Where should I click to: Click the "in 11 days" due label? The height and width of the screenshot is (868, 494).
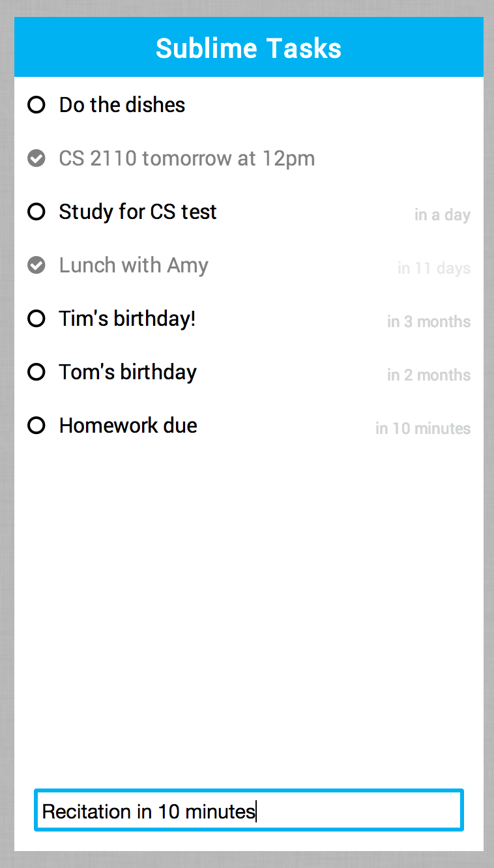(434, 268)
